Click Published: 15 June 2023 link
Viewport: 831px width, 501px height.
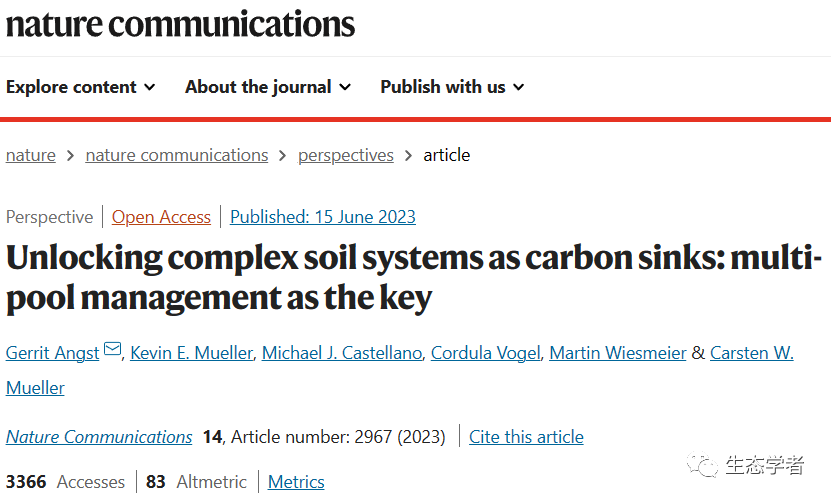click(323, 217)
